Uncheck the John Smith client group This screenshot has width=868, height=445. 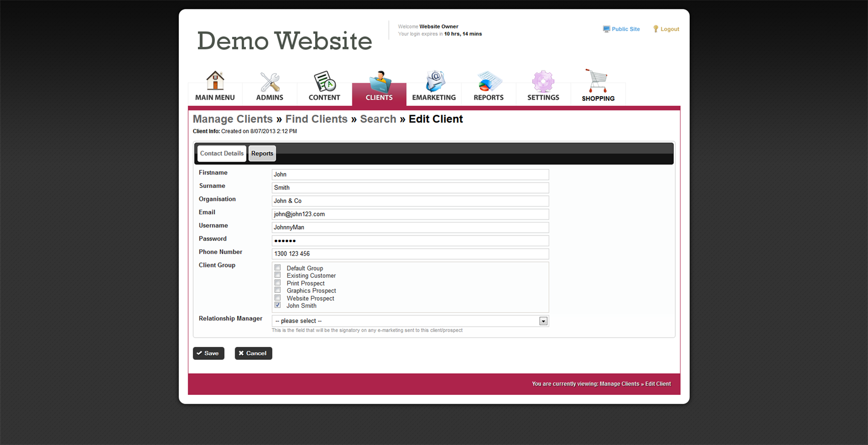click(278, 305)
